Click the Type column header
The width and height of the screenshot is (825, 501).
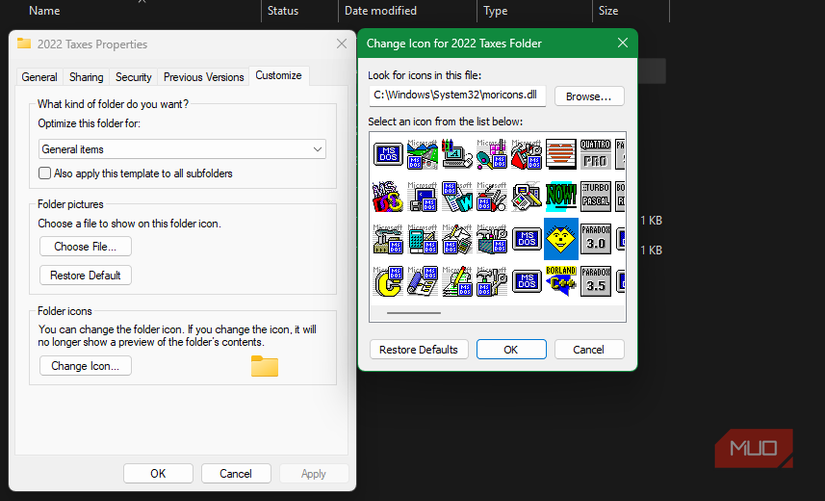[495, 11]
